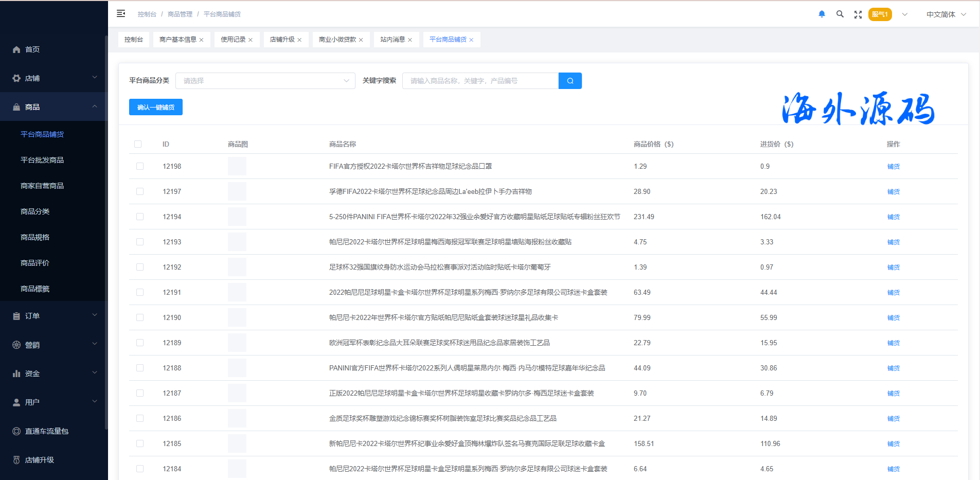Open the 平台商品分类 dropdown
Viewport: 980px width, 480px height.
click(265, 81)
